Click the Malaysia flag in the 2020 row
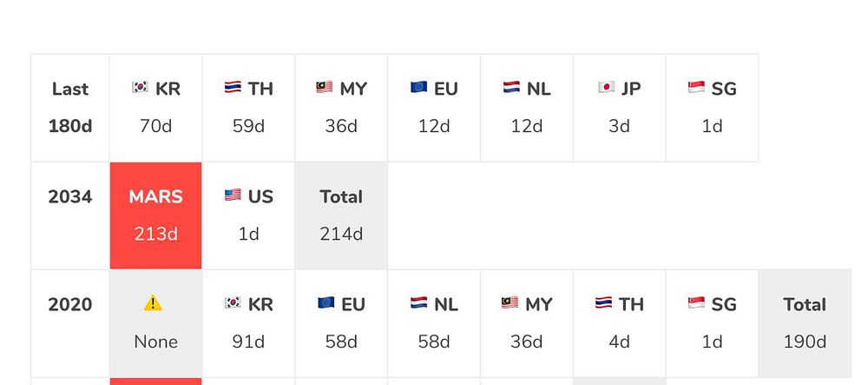This screenshot has height=385, width=868. (x=510, y=303)
